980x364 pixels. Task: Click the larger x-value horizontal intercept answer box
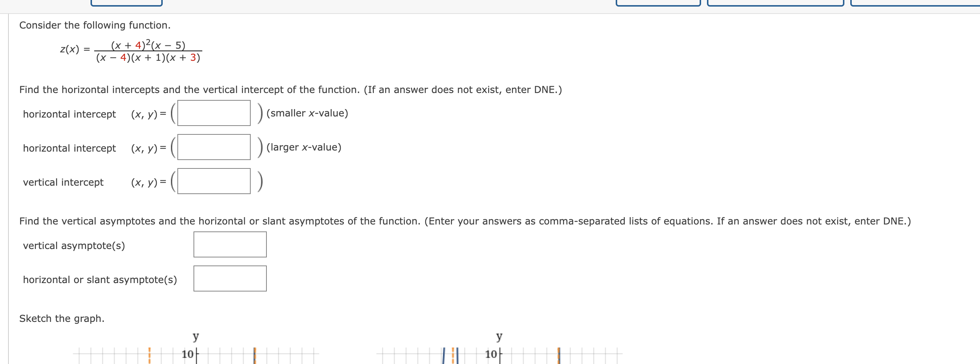click(214, 147)
